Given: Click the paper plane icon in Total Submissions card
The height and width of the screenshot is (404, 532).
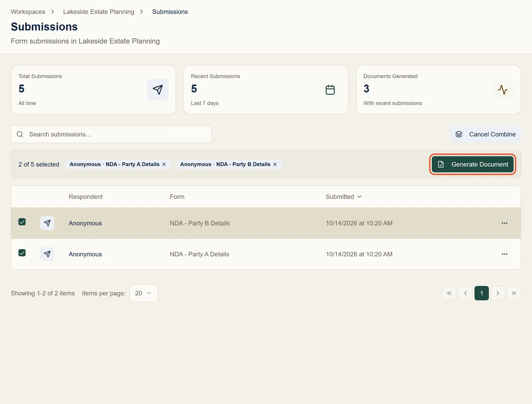Looking at the screenshot, I should (x=158, y=90).
